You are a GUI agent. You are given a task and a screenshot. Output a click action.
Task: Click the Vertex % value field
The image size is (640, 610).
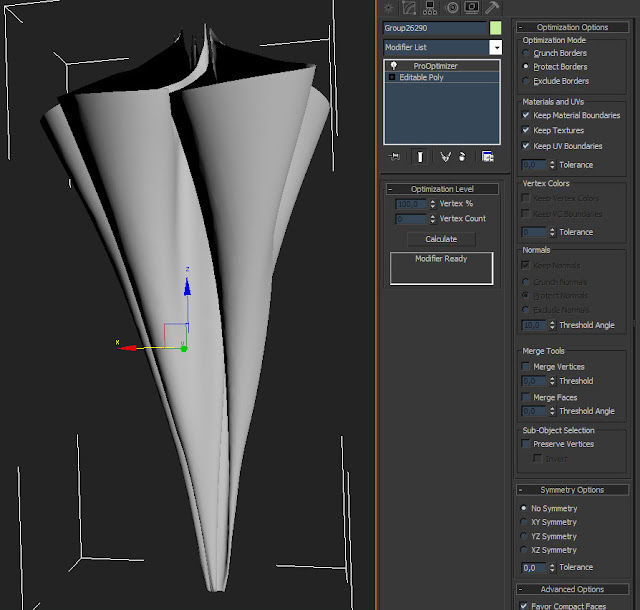coord(411,204)
